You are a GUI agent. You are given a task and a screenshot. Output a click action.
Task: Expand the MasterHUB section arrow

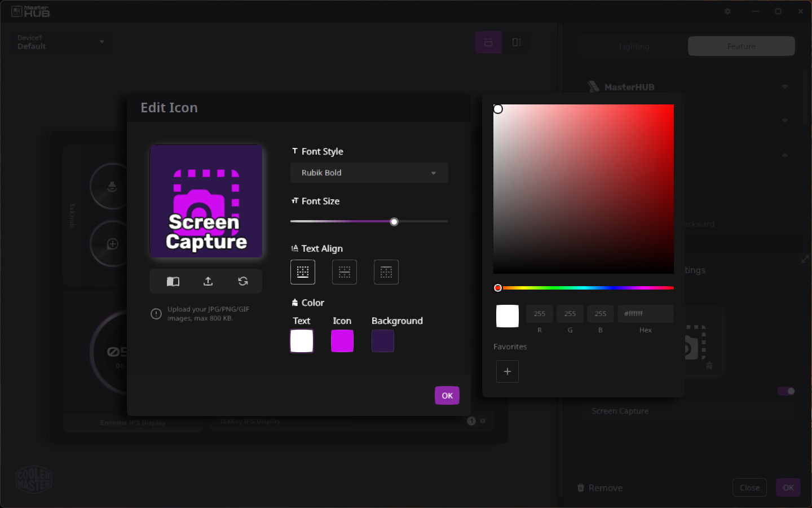click(785, 87)
